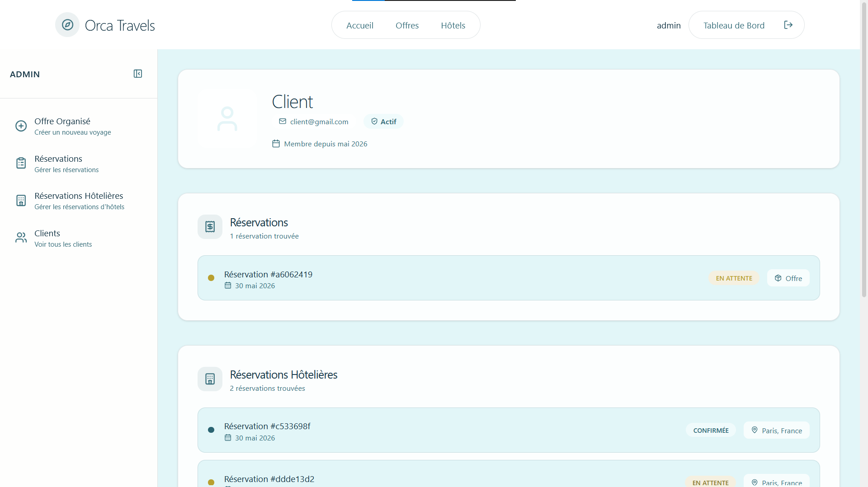This screenshot has width=868, height=487.
Task: Click the calendar icon beside Membre depuis
Action: pos(276,144)
